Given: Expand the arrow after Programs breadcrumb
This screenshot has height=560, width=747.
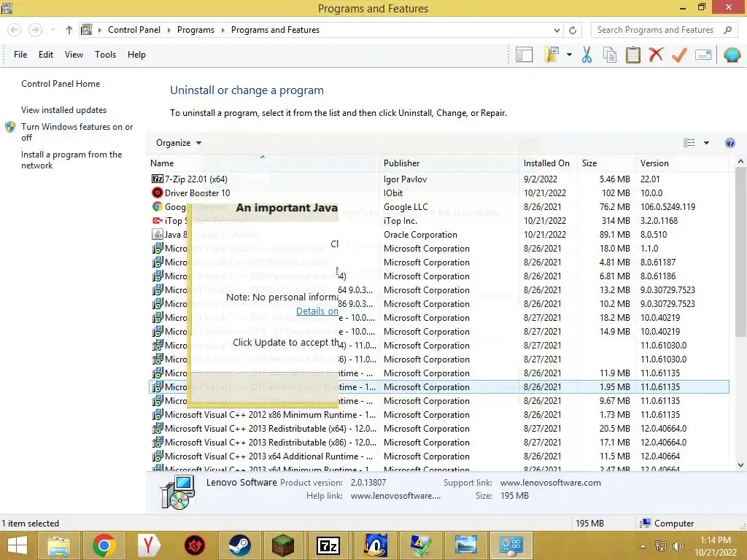Looking at the screenshot, I should click(x=222, y=30).
